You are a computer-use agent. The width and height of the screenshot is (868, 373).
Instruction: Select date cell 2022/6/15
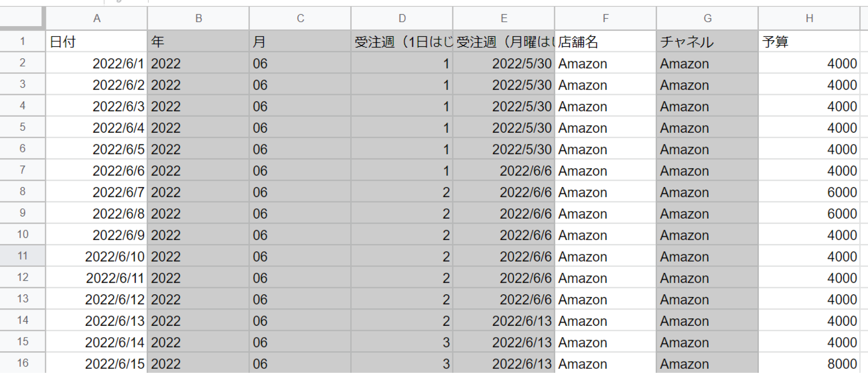(97, 364)
